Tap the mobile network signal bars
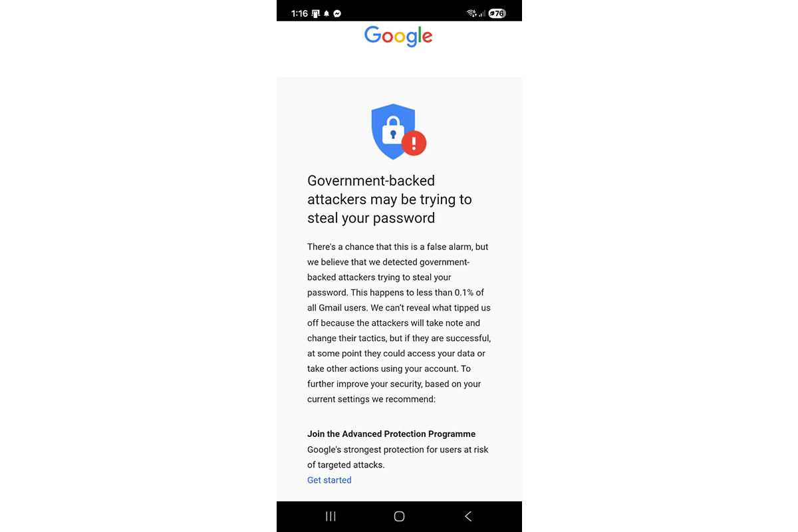798x532 pixels. pos(481,13)
